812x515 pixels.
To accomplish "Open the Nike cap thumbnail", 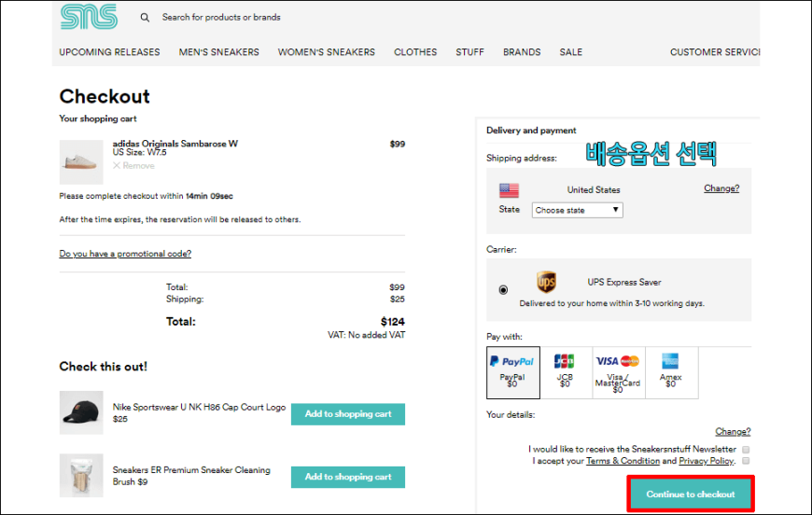I will pos(81,412).
